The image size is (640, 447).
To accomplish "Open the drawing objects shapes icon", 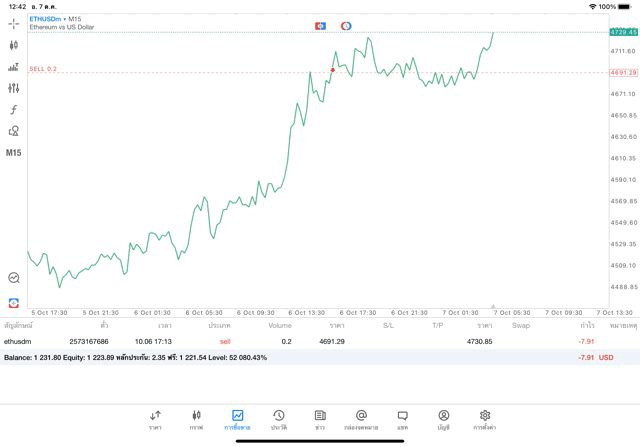I will click(13, 131).
